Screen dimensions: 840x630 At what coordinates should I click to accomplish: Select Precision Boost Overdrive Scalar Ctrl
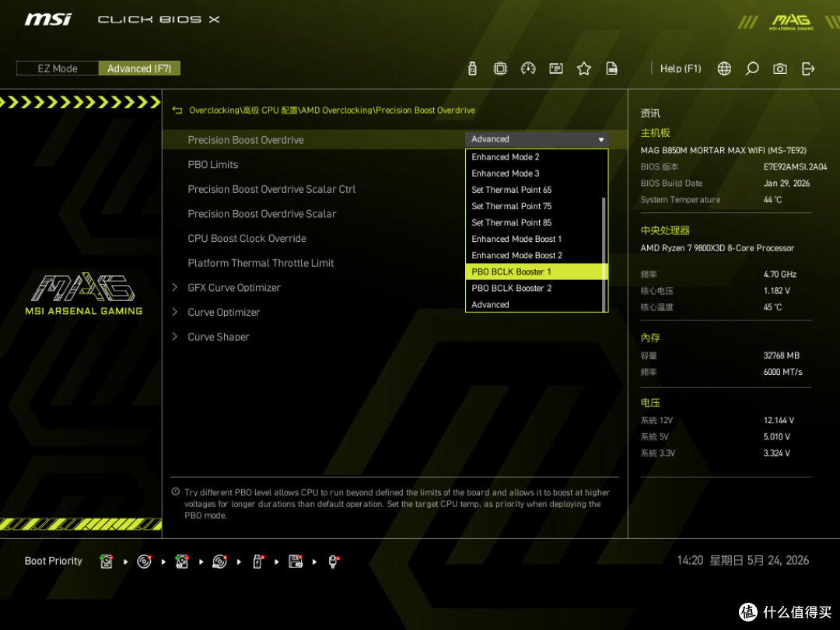tap(271, 189)
